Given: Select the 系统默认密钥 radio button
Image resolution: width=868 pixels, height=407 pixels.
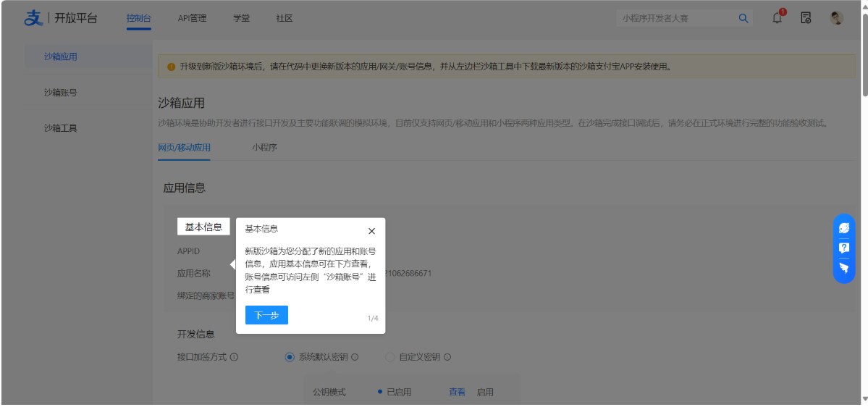Looking at the screenshot, I should coord(290,357).
